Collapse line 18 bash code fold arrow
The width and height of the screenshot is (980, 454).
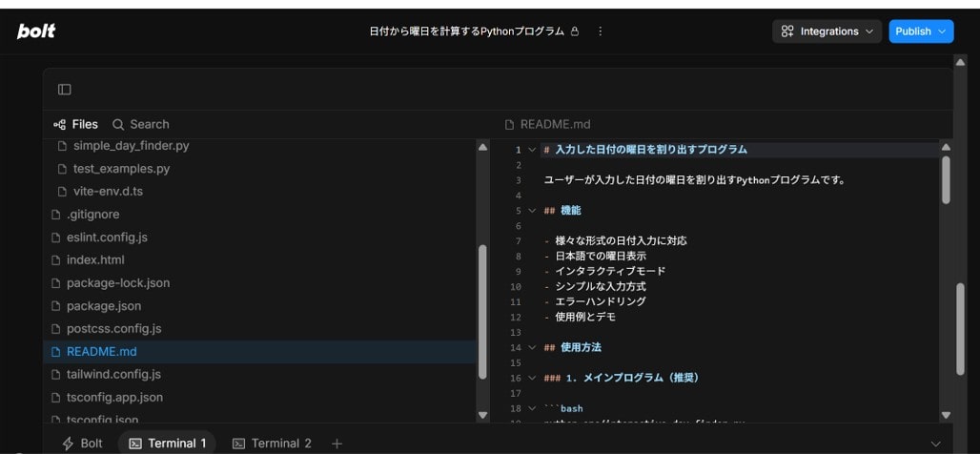click(532, 408)
